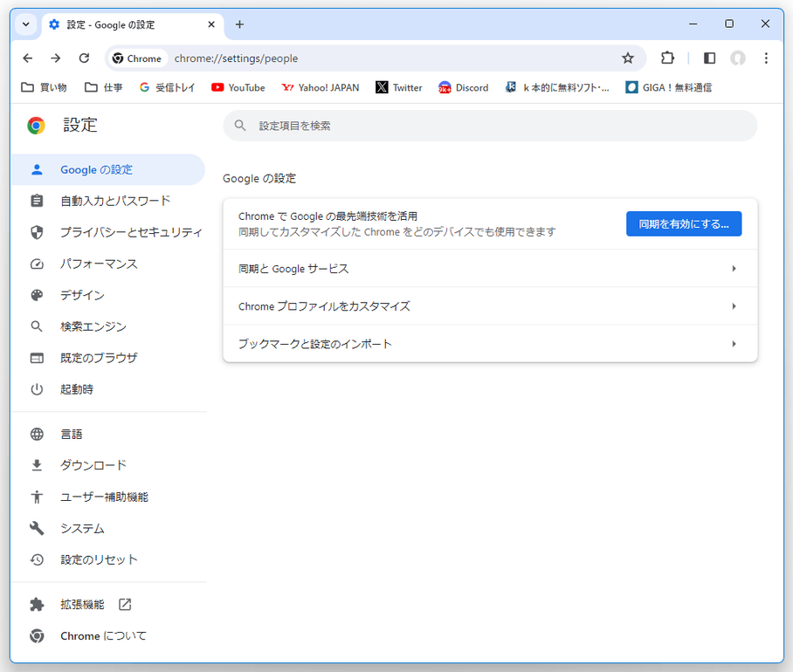Open the k本的に無料ソフト bookmark
The image size is (793, 672).
point(557,87)
